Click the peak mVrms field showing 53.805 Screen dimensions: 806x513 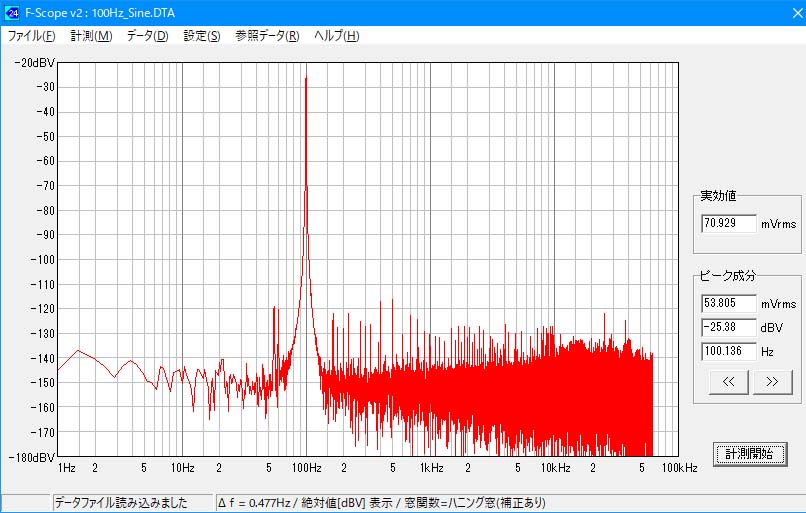point(728,303)
